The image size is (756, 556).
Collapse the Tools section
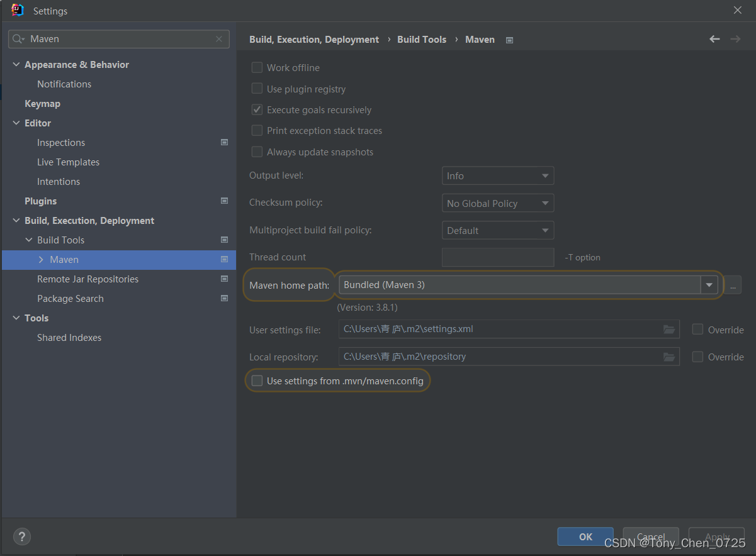(x=16, y=318)
